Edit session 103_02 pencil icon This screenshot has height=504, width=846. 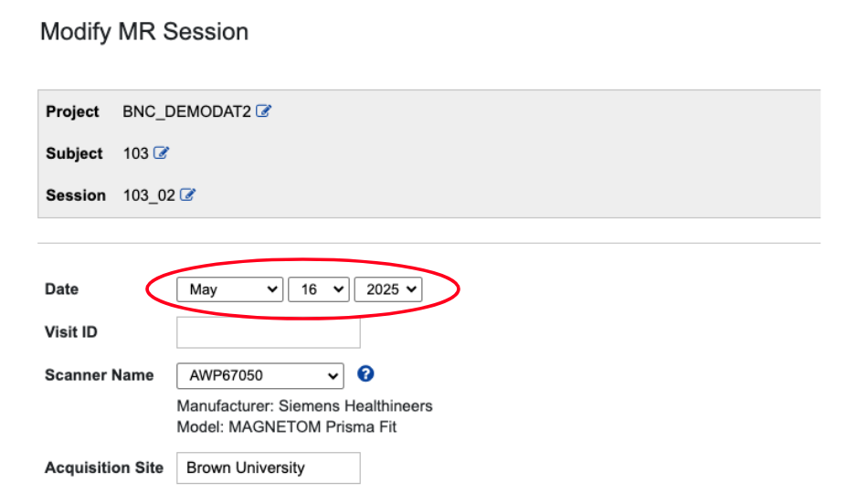pos(187,194)
